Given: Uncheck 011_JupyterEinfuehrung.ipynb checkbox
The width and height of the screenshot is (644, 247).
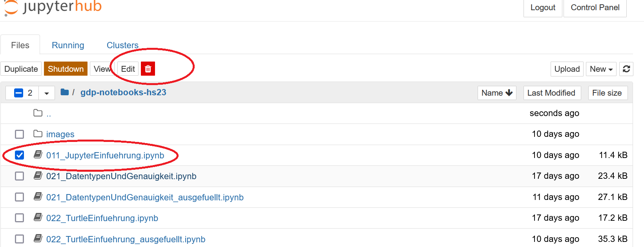Looking at the screenshot, I should click(x=19, y=155).
